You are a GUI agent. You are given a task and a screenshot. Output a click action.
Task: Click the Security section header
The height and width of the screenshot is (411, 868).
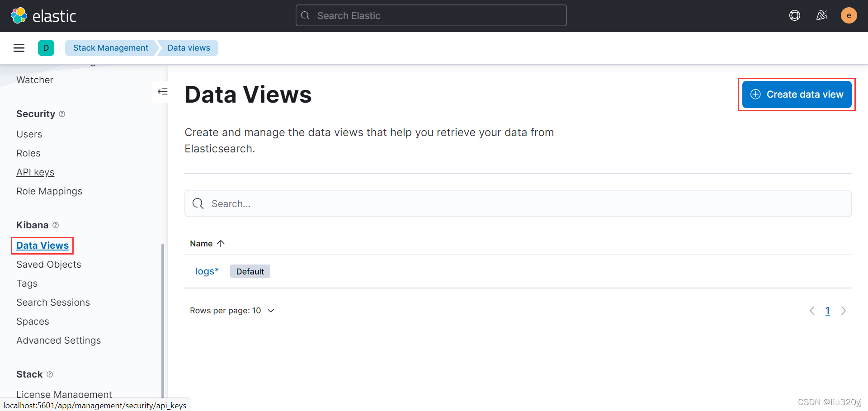coord(36,114)
